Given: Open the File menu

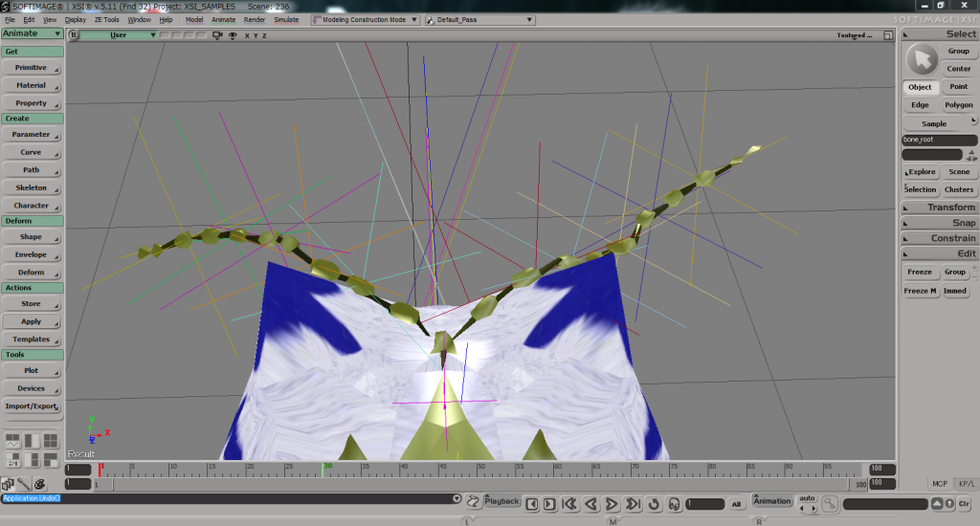Looking at the screenshot, I should (x=10, y=20).
